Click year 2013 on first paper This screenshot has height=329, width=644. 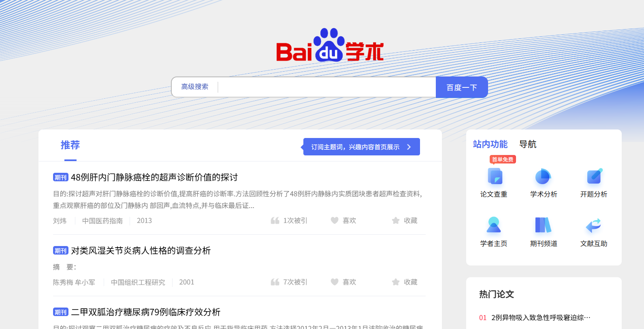[144, 221]
